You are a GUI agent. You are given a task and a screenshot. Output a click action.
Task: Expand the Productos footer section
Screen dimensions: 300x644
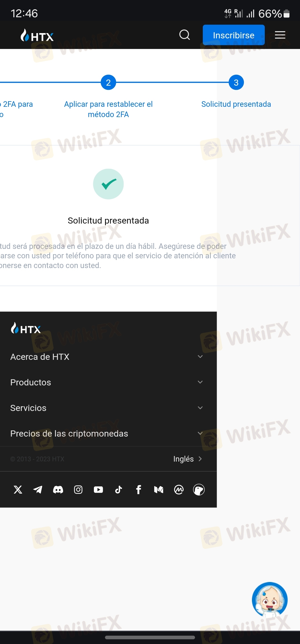(x=107, y=382)
